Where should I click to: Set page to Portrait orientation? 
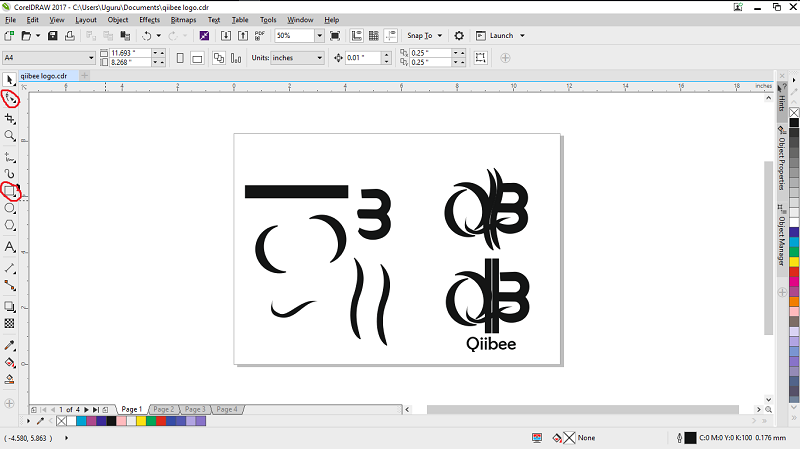click(180, 58)
